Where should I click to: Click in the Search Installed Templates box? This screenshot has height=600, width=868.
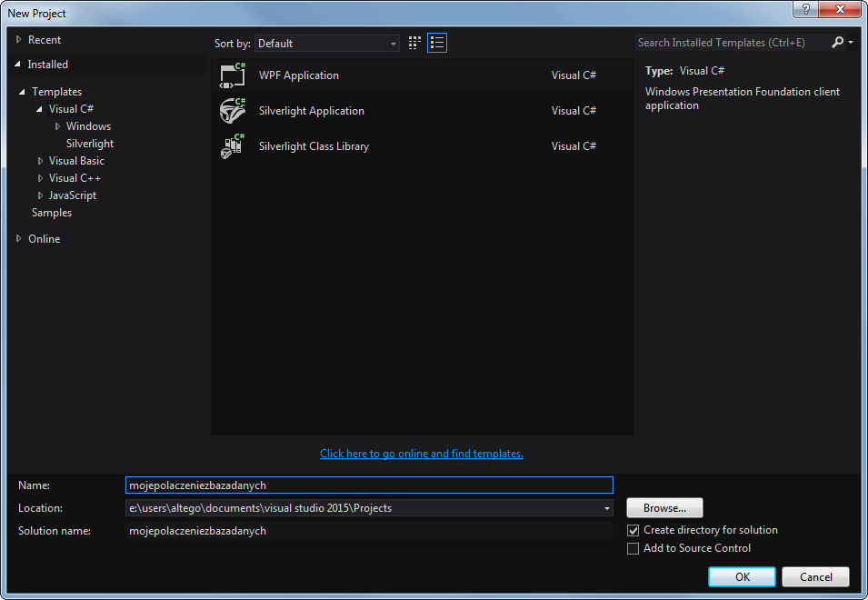pyautogui.click(x=731, y=43)
